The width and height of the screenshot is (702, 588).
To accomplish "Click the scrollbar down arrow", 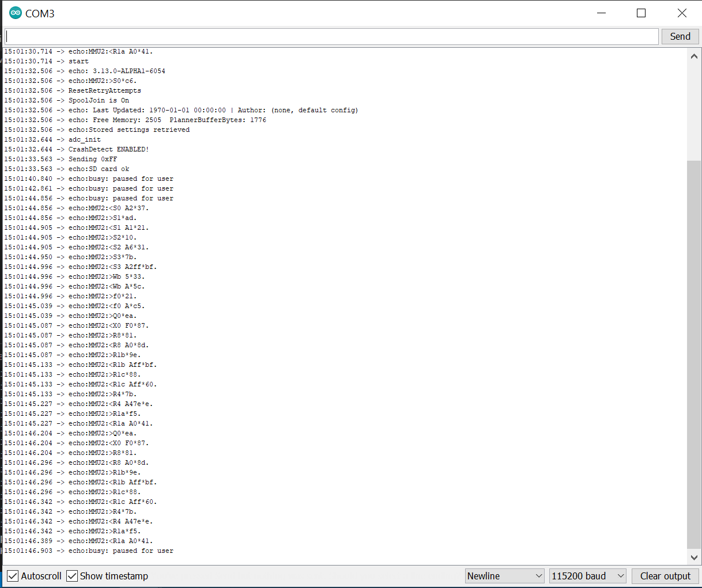I will [x=694, y=557].
